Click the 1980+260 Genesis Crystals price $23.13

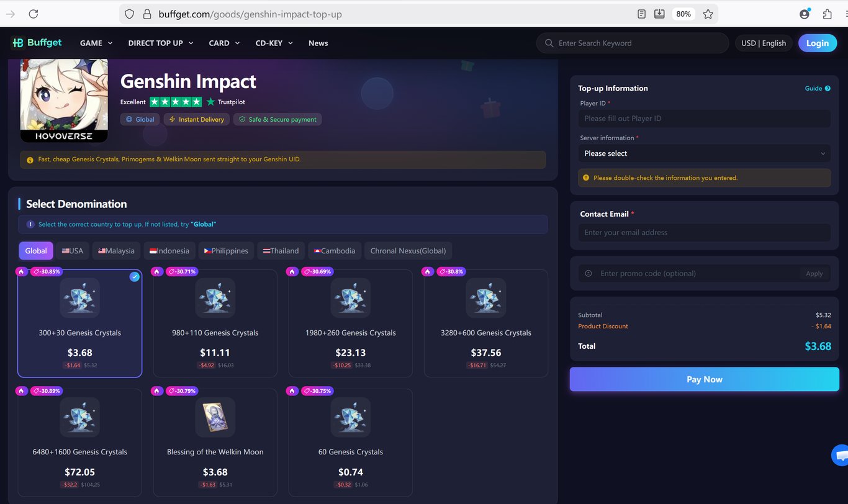click(351, 353)
